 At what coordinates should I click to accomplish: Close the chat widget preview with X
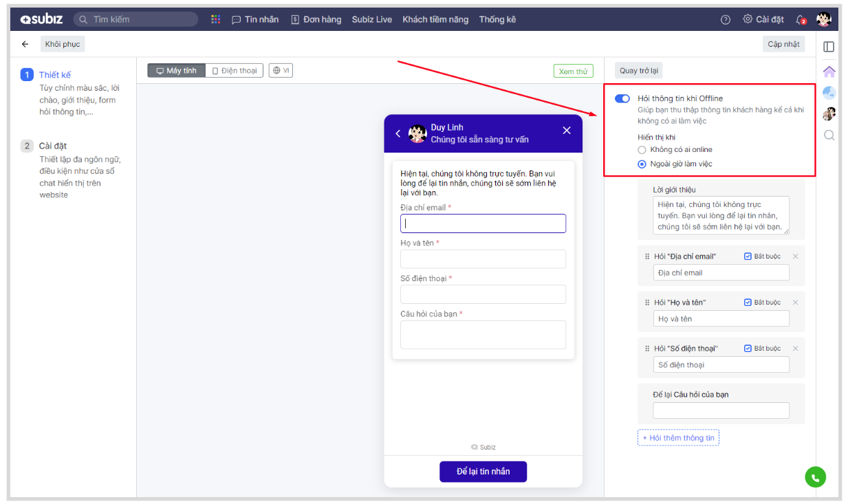click(566, 131)
